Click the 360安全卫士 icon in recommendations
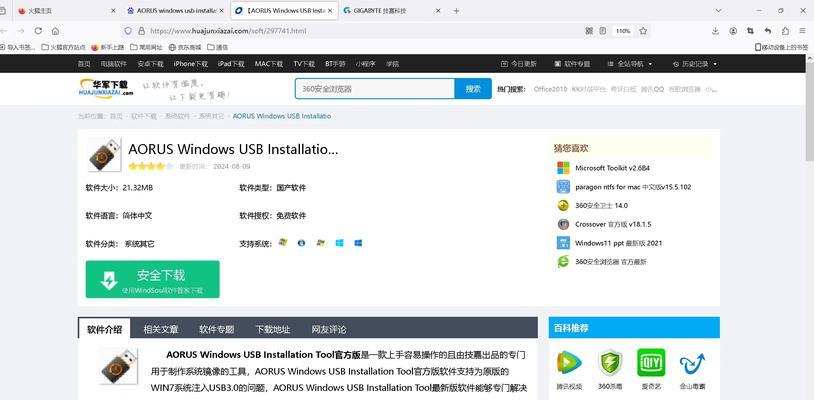Image resolution: width=814 pixels, height=400 pixels. point(563,205)
